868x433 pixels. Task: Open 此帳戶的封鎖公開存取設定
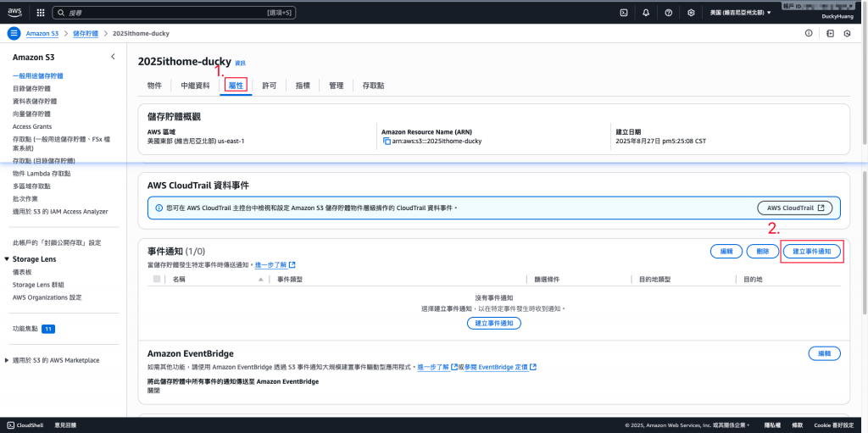point(57,242)
